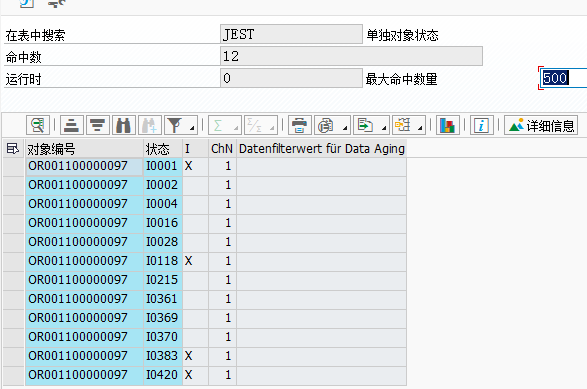Click ChN value 1 in I0016 row
This screenshot has height=389, width=587.
(222, 223)
